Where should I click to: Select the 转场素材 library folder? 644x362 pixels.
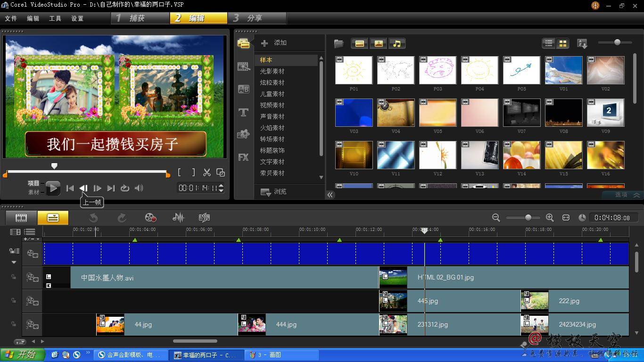pyautogui.click(x=272, y=139)
